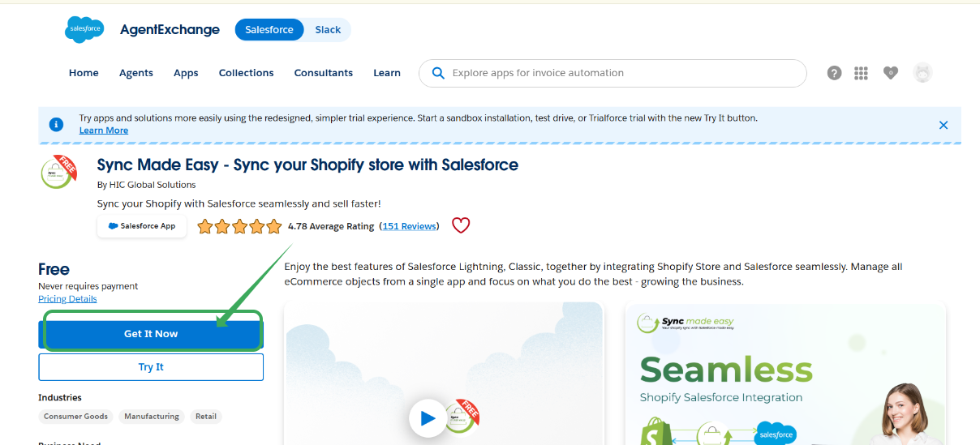
Task: Click the Try It button
Action: [x=151, y=367]
